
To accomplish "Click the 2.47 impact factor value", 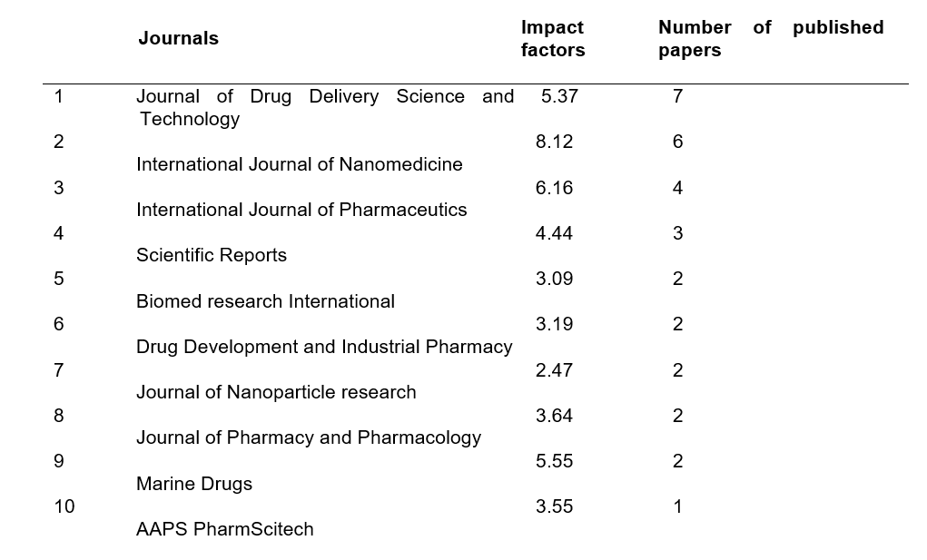I will pos(554,370).
